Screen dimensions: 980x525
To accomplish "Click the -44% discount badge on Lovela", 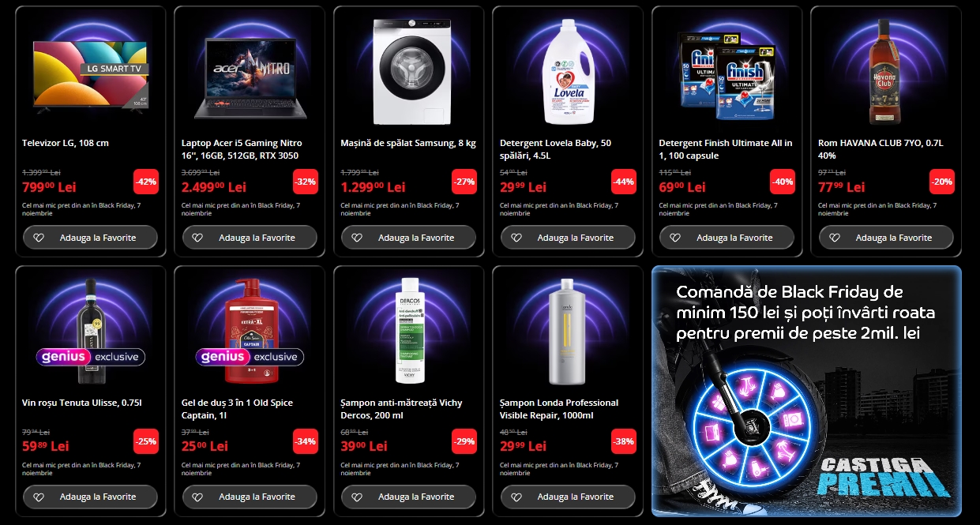I will pos(624,182).
